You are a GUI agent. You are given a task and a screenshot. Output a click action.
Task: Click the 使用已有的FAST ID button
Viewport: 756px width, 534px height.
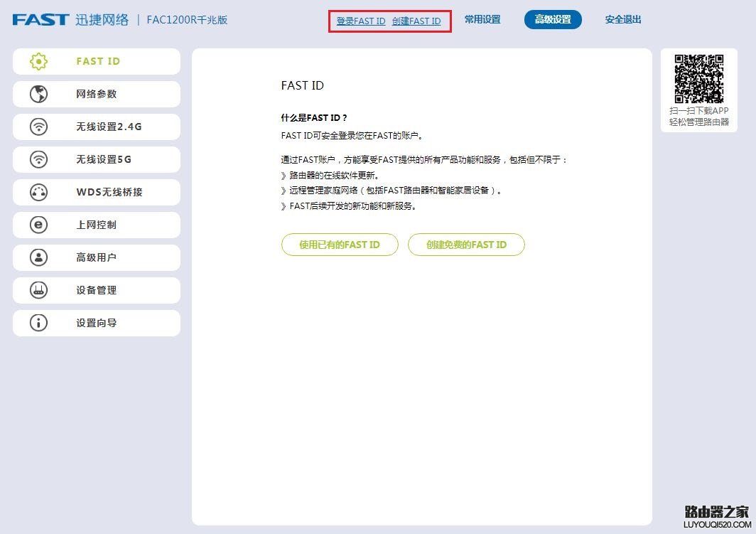340,245
